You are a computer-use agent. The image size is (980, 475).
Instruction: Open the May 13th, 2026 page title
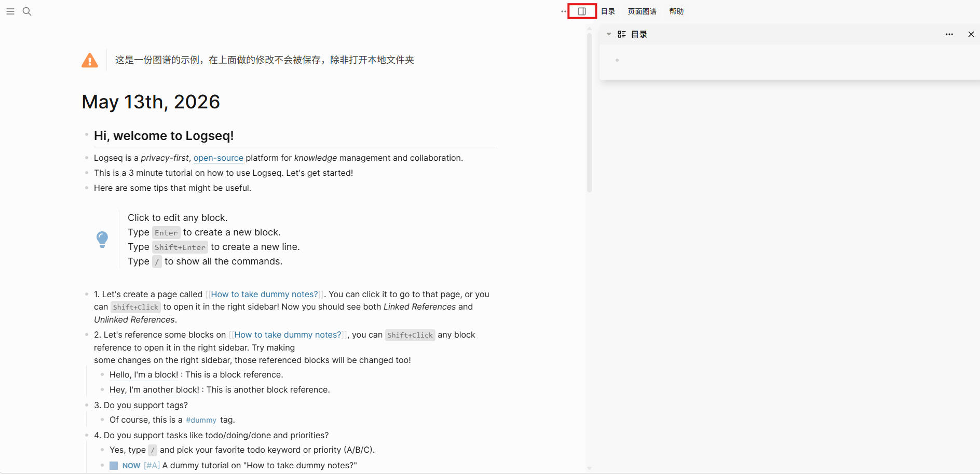[151, 102]
